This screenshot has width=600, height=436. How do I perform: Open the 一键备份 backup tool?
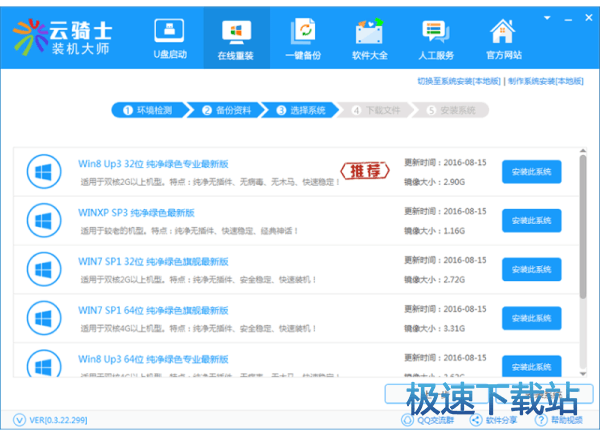click(303, 38)
